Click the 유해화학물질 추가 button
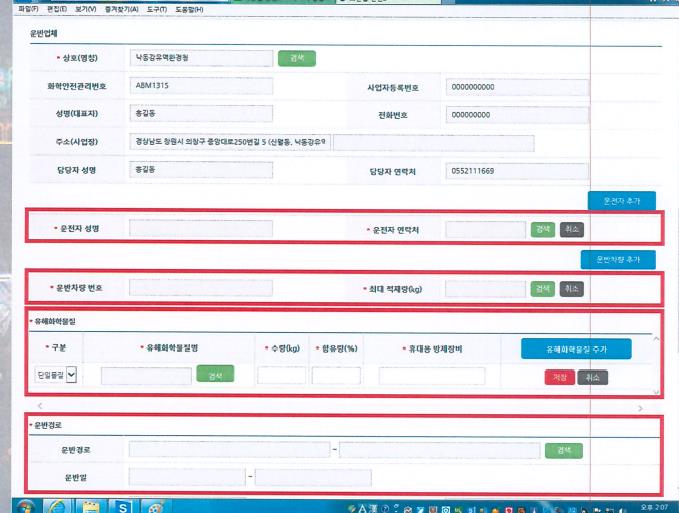Screen dimensions: 679x513 click(x=576, y=349)
